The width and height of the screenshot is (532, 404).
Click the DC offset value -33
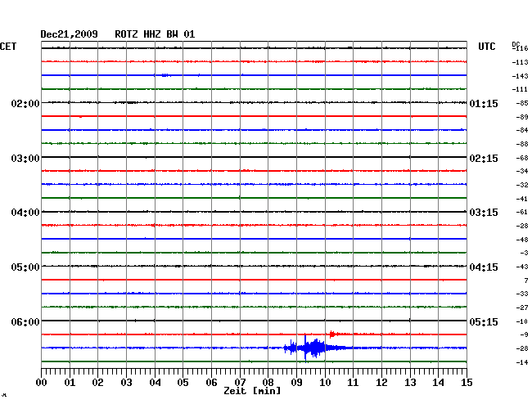point(522,294)
